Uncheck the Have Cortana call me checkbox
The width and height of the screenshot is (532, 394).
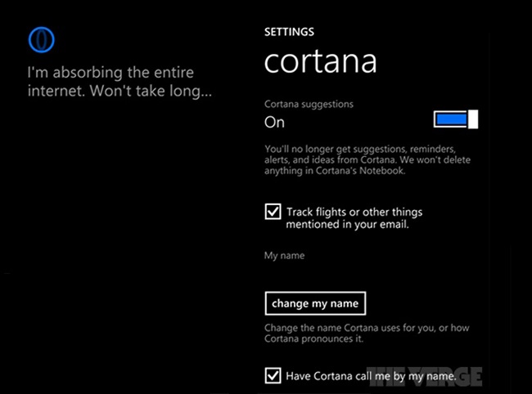(273, 375)
